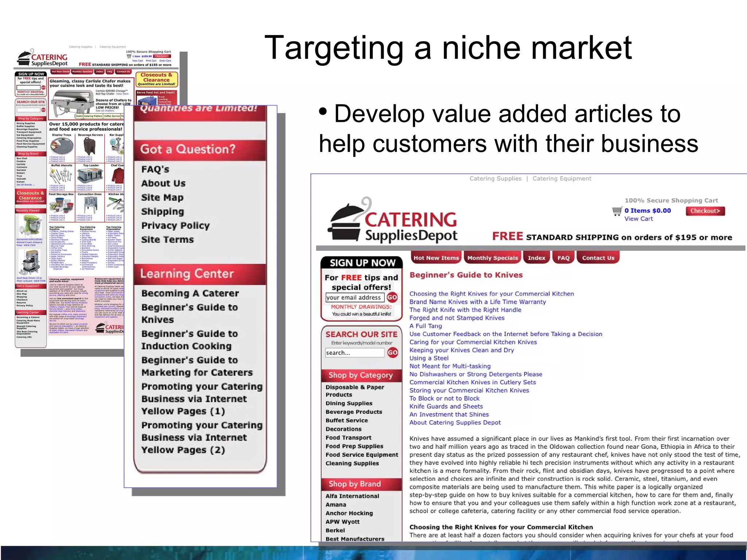Select Beverage Products category

(354, 412)
